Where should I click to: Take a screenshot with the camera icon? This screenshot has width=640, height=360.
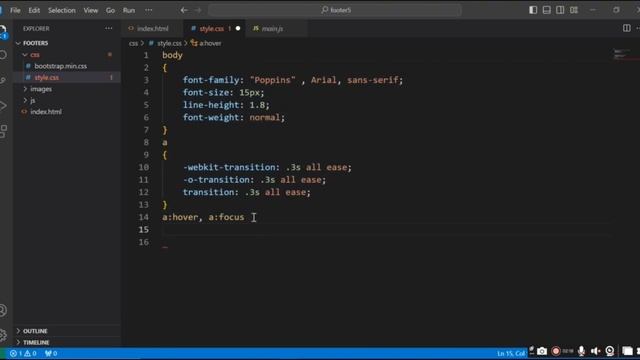tap(542, 351)
